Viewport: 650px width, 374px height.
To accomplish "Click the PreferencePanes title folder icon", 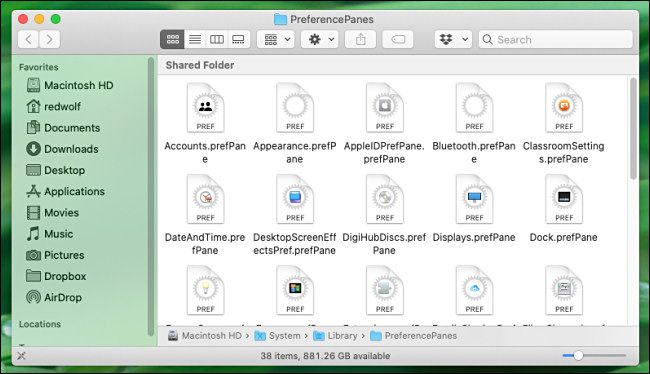I will [x=281, y=19].
